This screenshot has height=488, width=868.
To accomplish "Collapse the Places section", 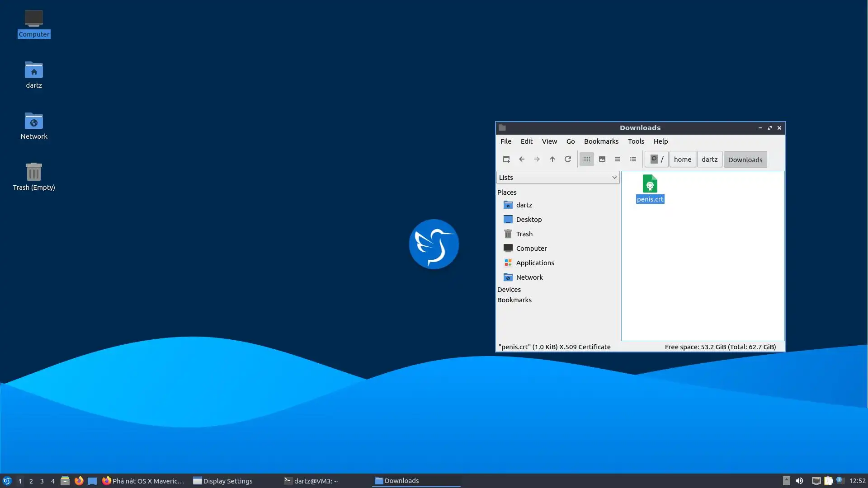I will pyautogui.click(x=507, y=192).
